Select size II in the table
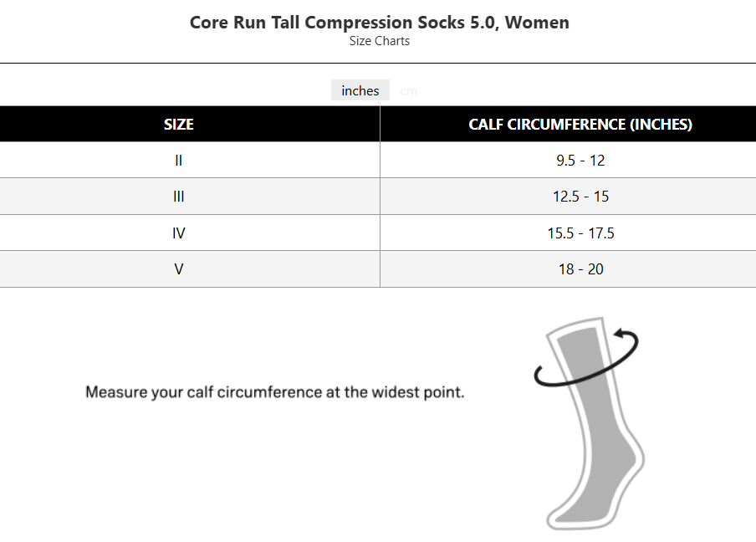Viewport: 756px width, 542px height. (179, 161)
